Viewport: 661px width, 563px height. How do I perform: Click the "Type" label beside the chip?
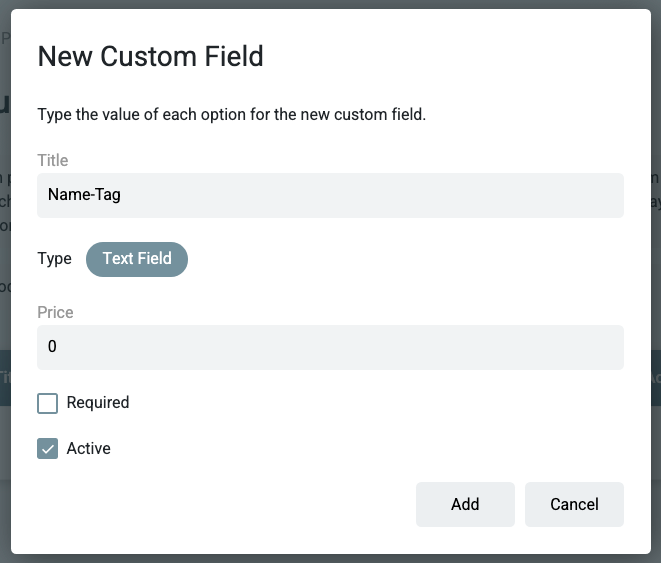click(54, 258)
